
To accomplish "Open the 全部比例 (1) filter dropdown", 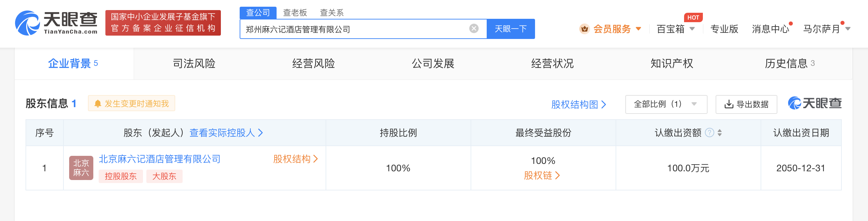I will [x=666, y=104].
